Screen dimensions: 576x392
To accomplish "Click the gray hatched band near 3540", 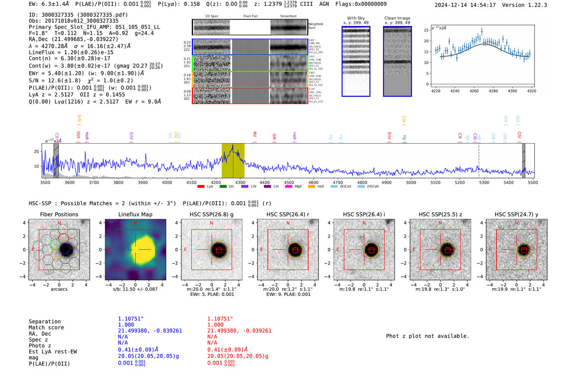I will click(x=56, y=160).
